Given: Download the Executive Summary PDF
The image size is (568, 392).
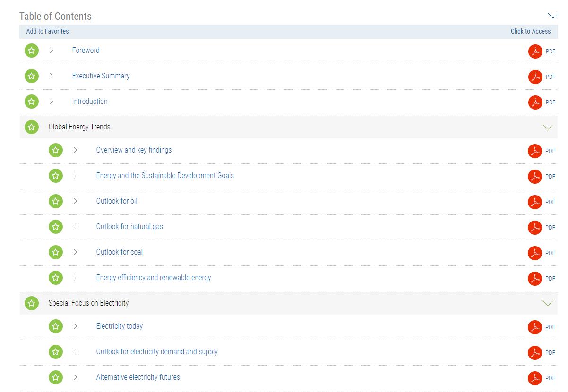Looking at the screenshot, I should [535, 77].
